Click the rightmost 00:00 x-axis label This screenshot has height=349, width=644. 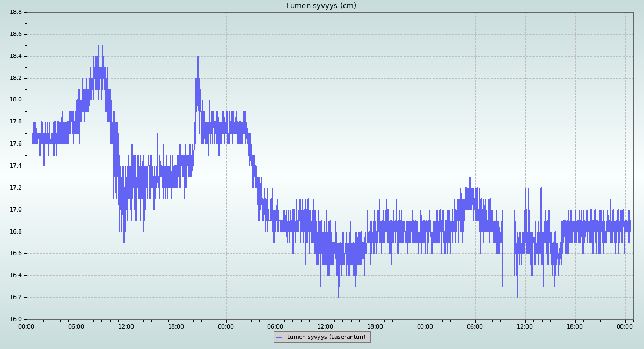point(625,326)
